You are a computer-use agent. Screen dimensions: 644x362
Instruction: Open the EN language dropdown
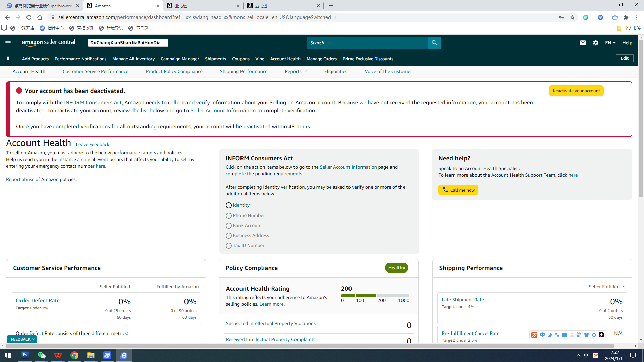[x=610, y=43]
